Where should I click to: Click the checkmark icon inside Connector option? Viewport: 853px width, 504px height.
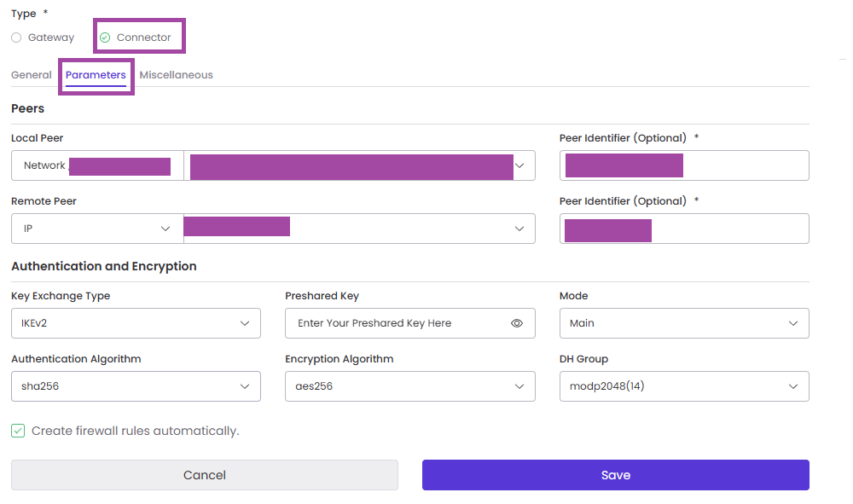coord(105,37)
